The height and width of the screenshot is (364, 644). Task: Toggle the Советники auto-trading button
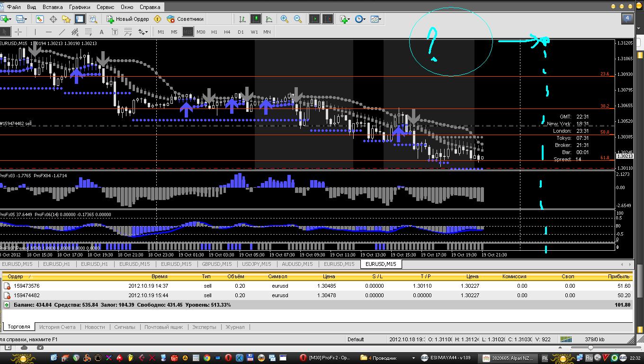point(185,19)
